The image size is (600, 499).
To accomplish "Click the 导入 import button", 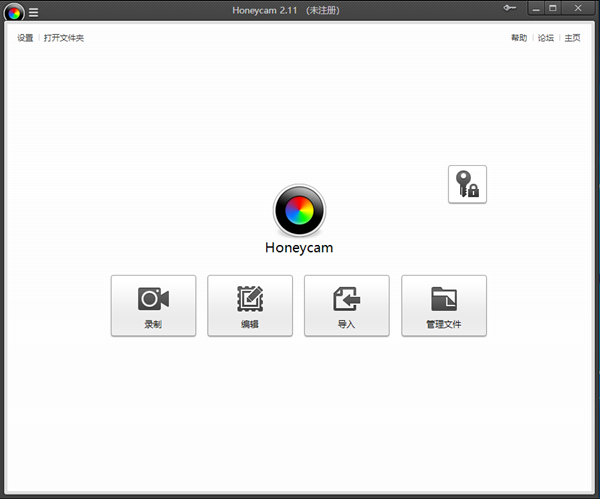I will pyautogui.click(x=347, y=306).
